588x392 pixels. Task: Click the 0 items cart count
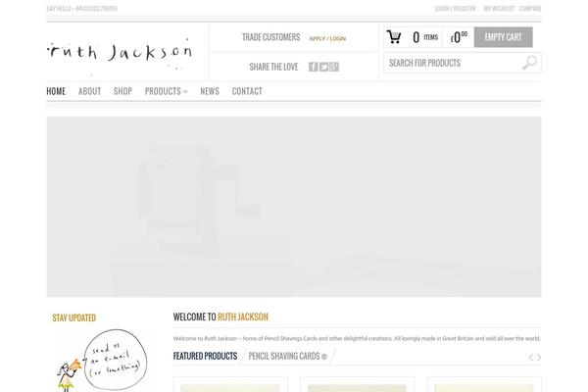(425, 37)
